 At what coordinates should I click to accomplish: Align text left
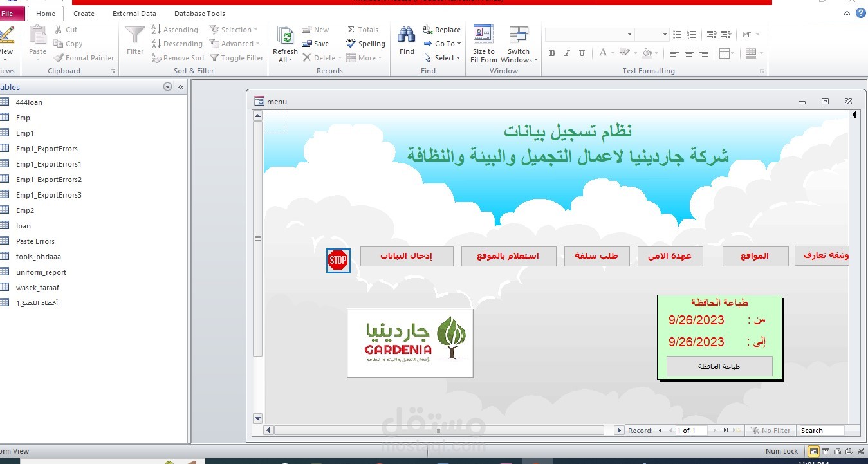674,53
